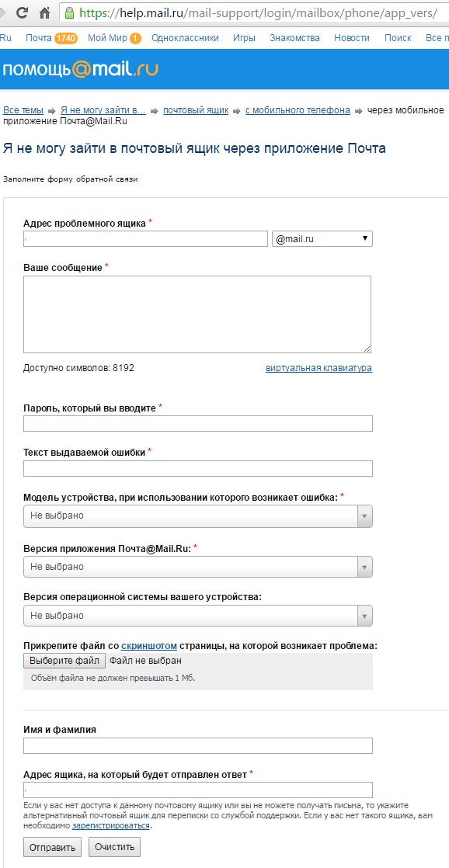This screenshot has width=449, height=868.
Task: Click the Текст выдаваемой ошибки field
Action: pos(197,468)
